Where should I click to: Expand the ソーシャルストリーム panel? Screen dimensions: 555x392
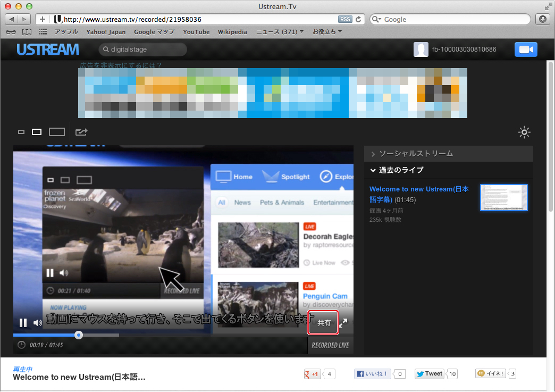coord(449,154)
